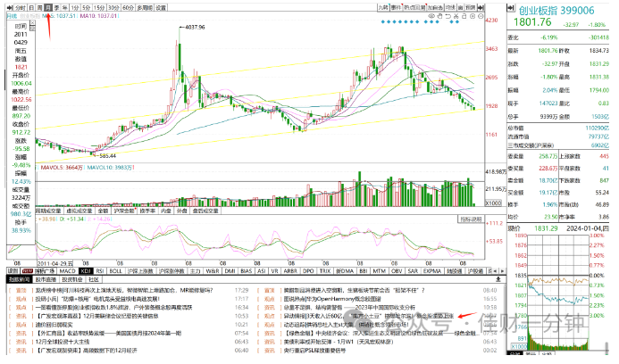Click the undo arrow icon above the chart
Viewport: 619px width, 364px height.
tap(448, 16)
